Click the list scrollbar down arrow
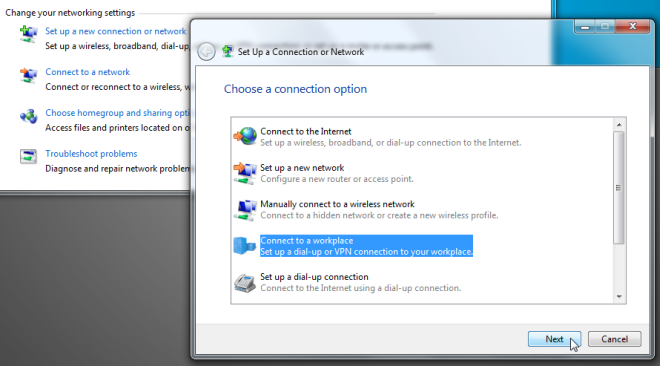This screenshot has width=660, height=366. pos(619,297)
